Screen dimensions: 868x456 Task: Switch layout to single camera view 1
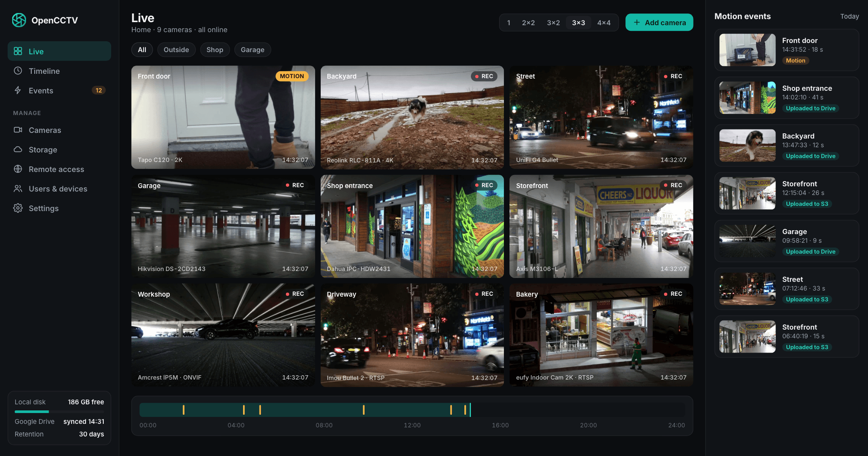click(x=509, y=23)
